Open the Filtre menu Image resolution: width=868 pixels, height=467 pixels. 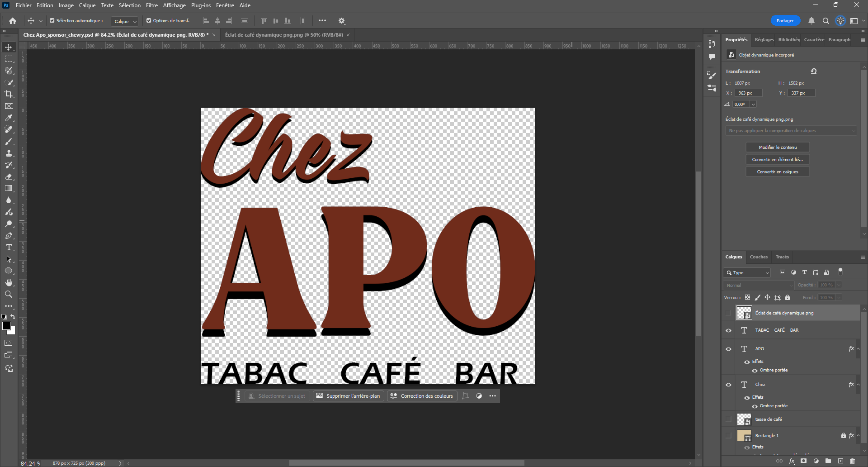coord(152,5)
